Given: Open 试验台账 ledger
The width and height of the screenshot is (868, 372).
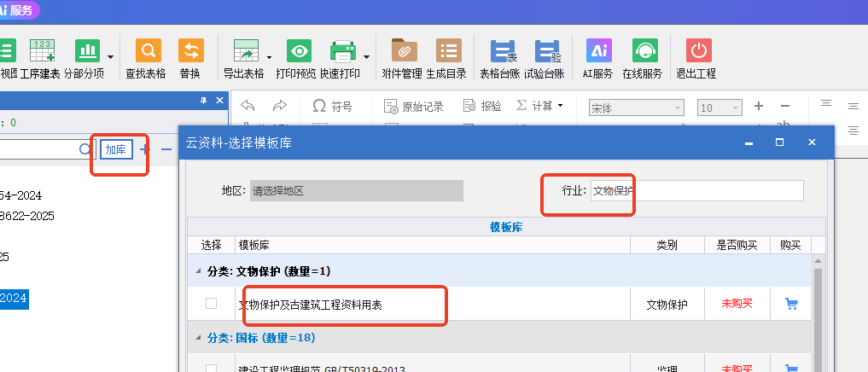Looking at the screenshot, I should click(x=545, y=59).
